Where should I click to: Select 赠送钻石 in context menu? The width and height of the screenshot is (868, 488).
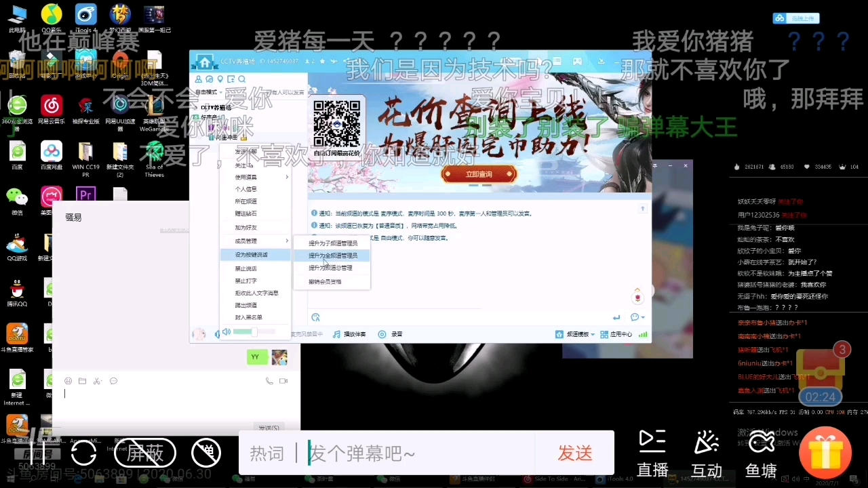point(256,213)
